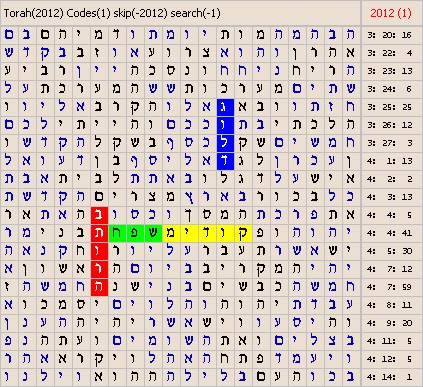Select verse reference '4: 5: 30'

(390, 251)
